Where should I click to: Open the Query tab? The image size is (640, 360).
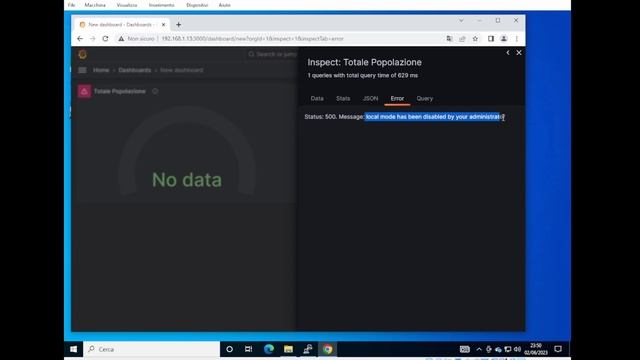[424, 98]
